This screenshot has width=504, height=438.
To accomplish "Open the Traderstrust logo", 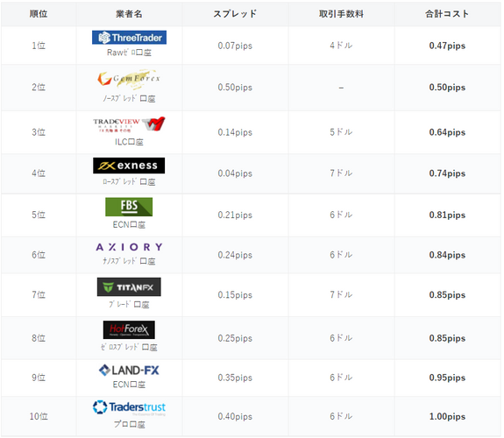I will pyautogui.click(x=129, y=408).
